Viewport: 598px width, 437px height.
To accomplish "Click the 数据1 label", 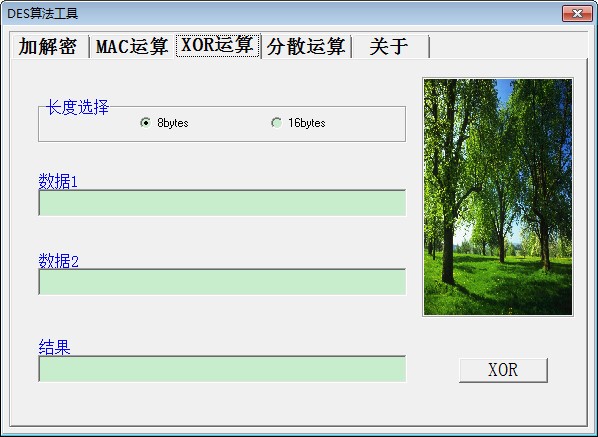I will point(58,181).
